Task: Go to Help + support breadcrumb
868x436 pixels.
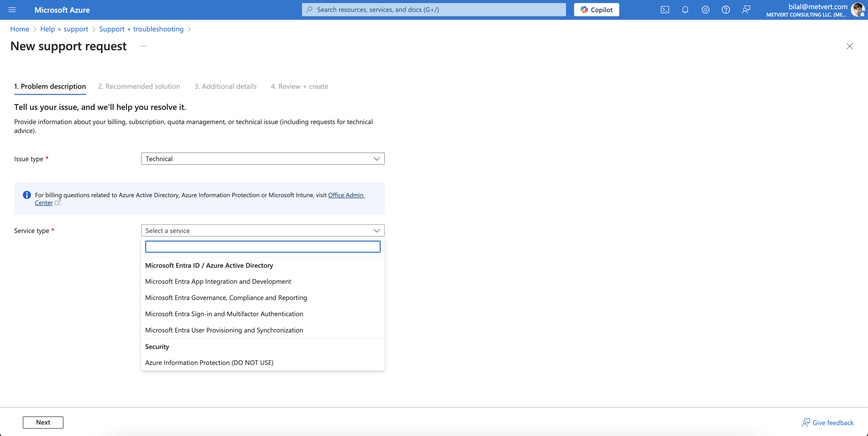Action: pos(64,29)
